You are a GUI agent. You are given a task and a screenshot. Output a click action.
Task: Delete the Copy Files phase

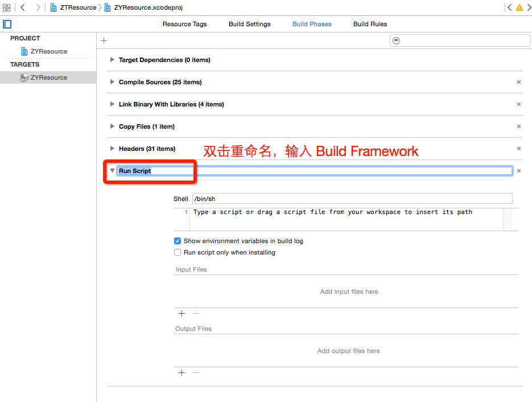[x=519, y=126]
